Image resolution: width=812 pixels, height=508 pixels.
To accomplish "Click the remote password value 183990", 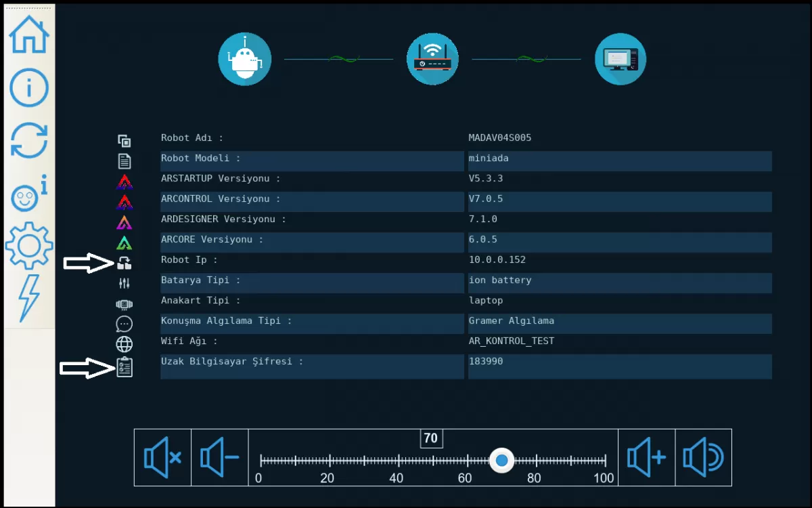I will [486, 362].
